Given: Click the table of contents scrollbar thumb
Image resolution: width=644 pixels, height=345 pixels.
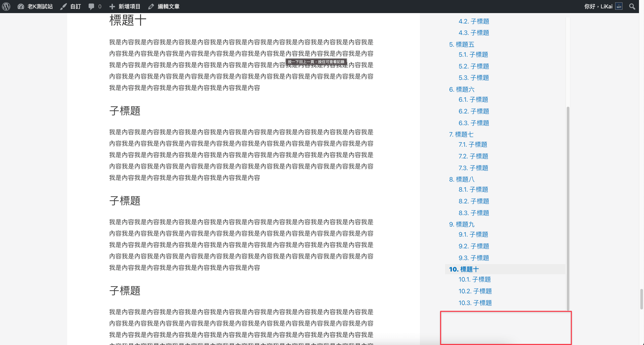Looking at the screenshot, I should (x=568, y=208).
